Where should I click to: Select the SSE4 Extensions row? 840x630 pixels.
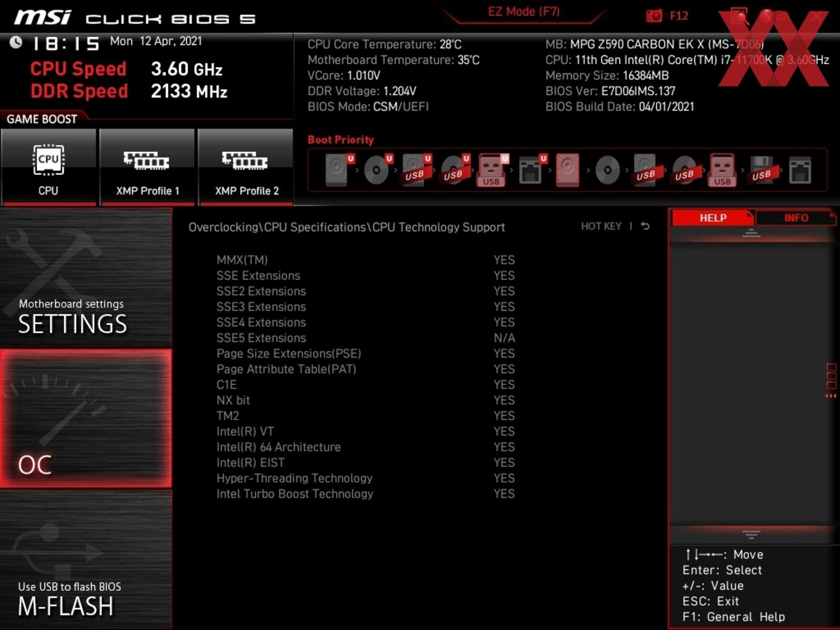pyautogui.click(x=366, y=322)
